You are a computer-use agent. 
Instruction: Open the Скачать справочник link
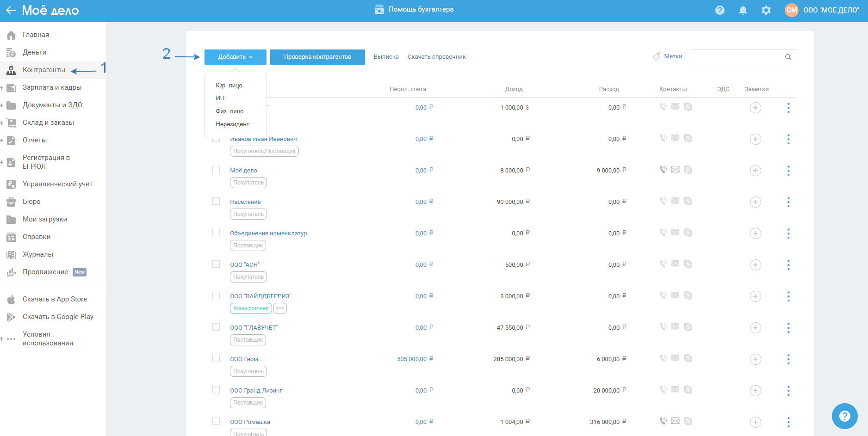(436, 57)
